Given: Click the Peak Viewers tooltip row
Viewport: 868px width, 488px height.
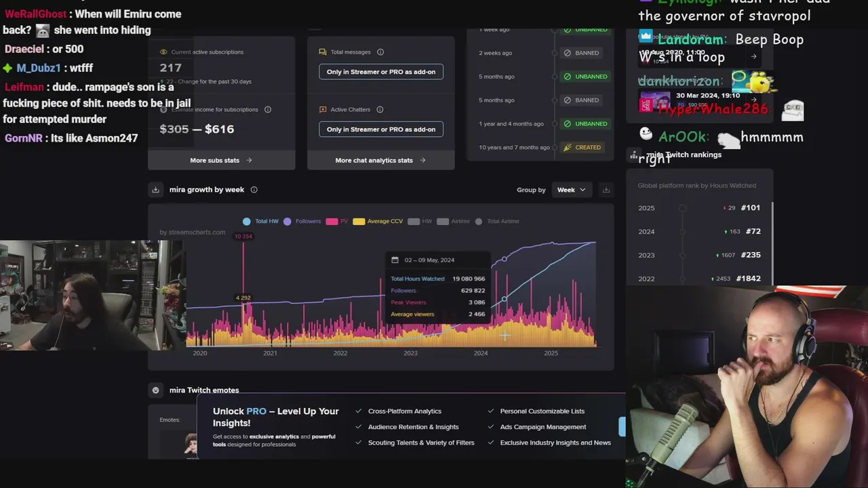Looking at the screenshot, I should click(437, 302).
